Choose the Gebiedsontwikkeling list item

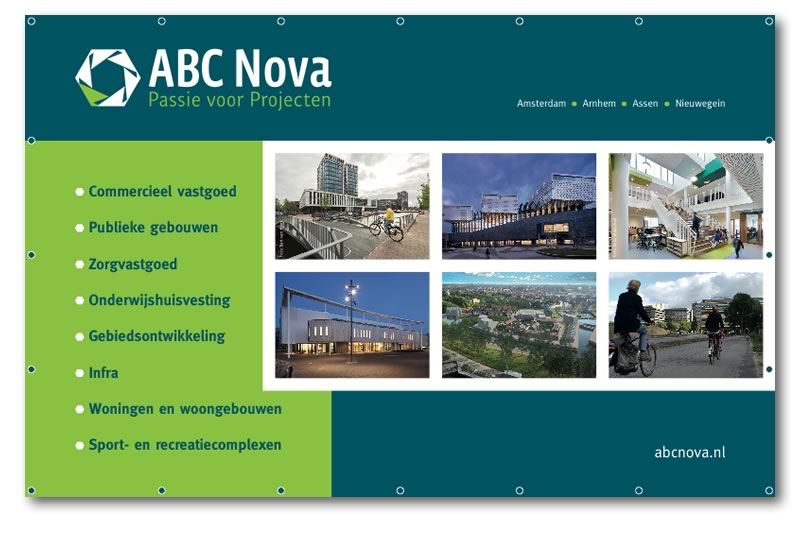(156, 336)
